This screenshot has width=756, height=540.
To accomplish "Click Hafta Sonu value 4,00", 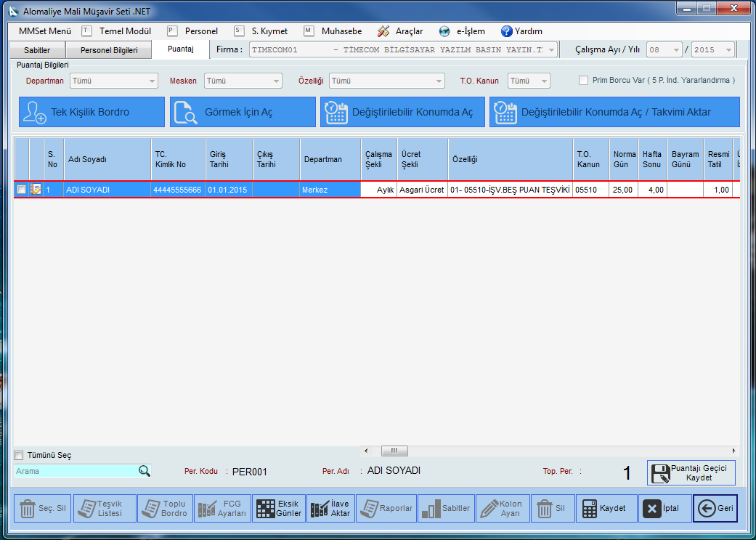I will tap(653, 190).
